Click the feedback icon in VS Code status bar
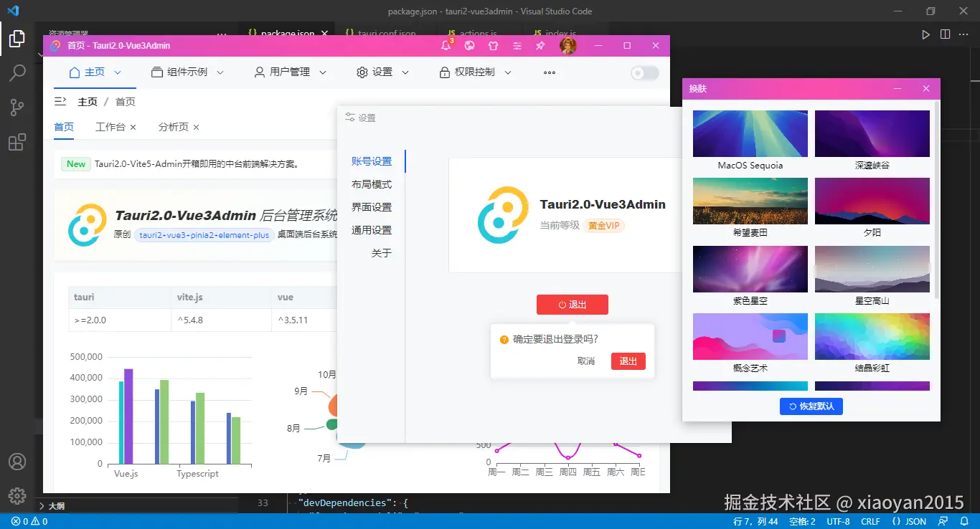980x529 pixels. point(944,522)
